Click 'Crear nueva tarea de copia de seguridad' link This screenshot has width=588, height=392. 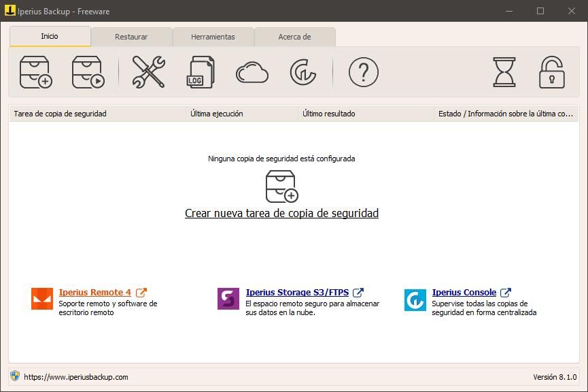[x=281, y=213]
